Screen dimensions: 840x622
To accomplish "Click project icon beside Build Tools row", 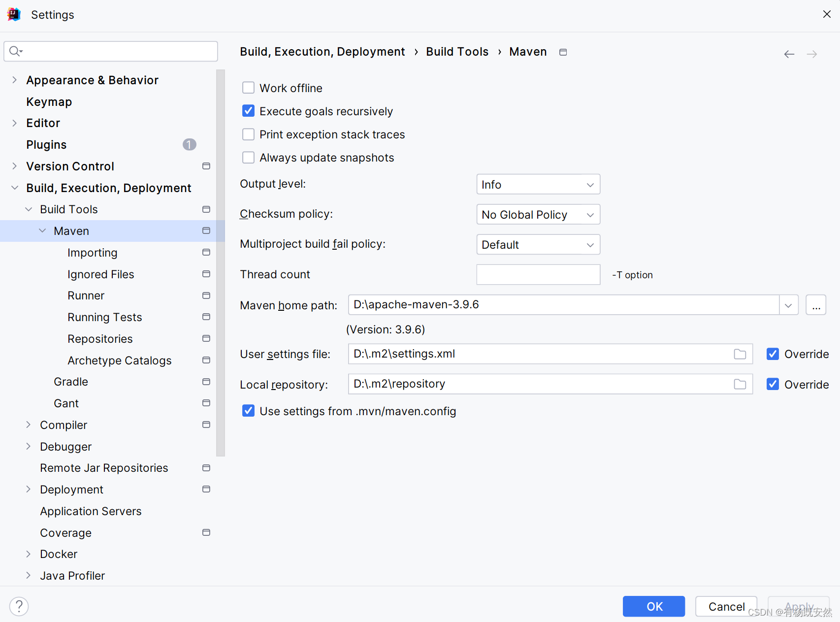I will (206, 209).
